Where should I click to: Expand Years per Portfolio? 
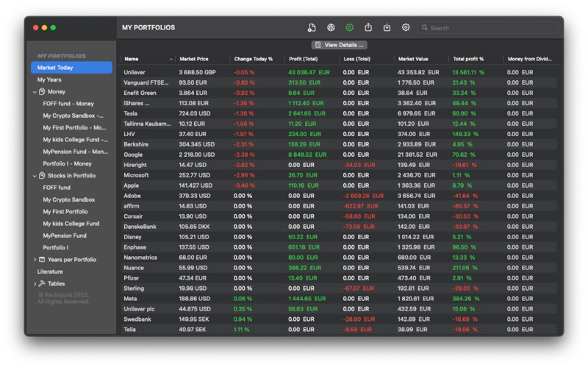point(35,260)
